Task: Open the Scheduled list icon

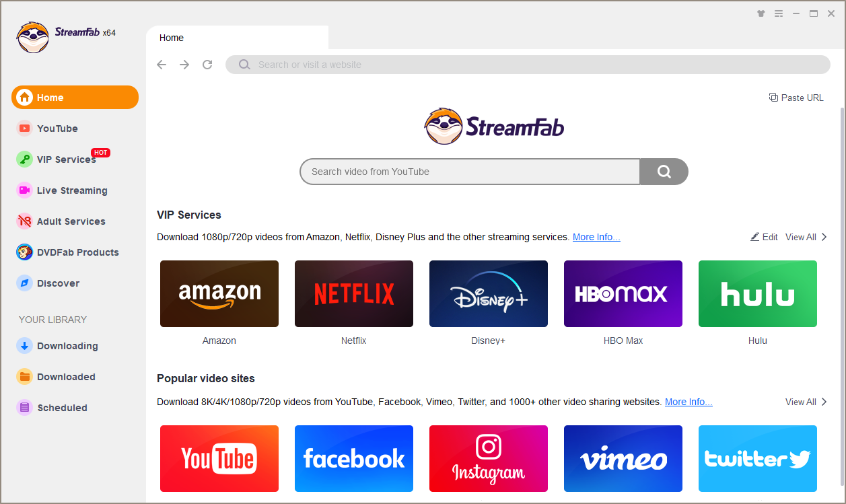Action: (24, 408)
